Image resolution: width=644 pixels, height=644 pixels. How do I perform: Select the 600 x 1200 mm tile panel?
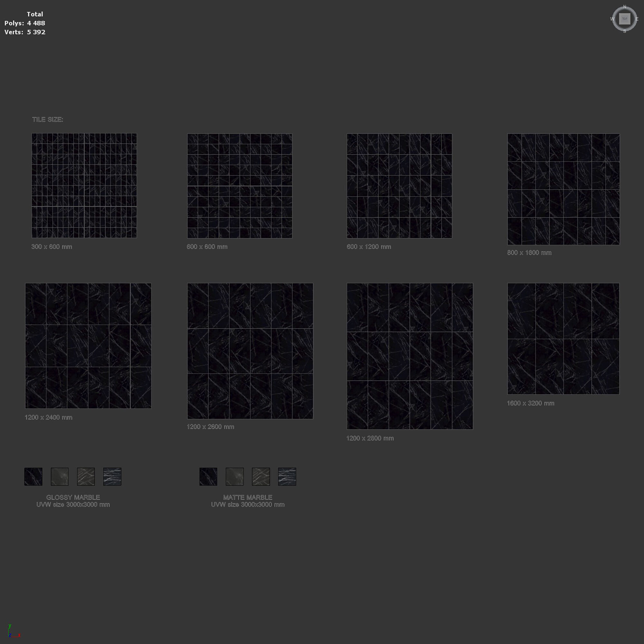coord(399,186)
